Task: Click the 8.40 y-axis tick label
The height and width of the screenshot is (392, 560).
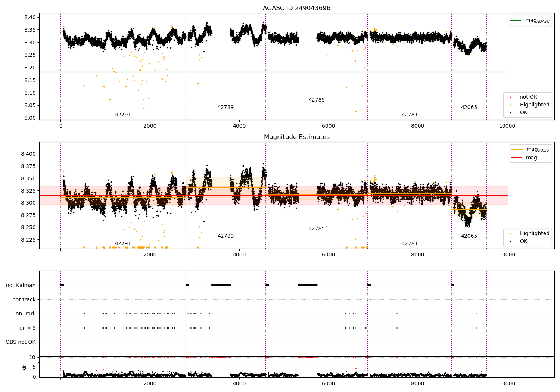Action: pyautogui.click(x=30, y=18)
